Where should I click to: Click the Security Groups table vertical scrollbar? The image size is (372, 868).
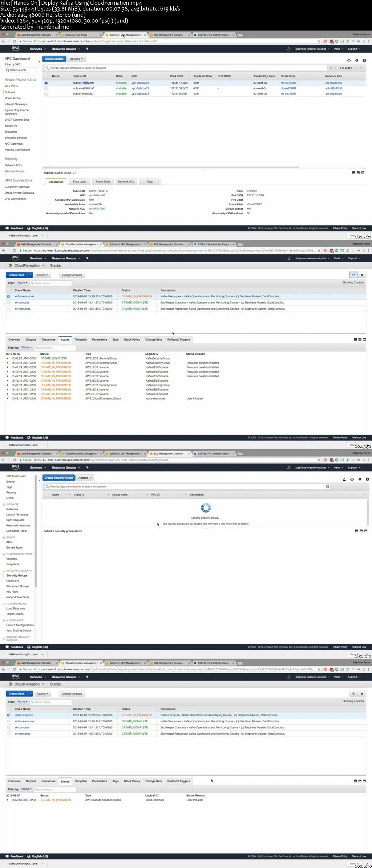point(368,512)
